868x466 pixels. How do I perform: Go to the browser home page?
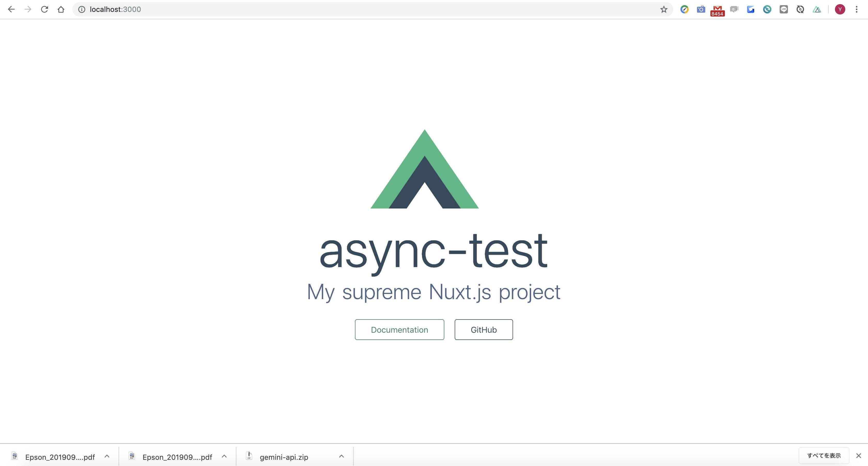61,10
